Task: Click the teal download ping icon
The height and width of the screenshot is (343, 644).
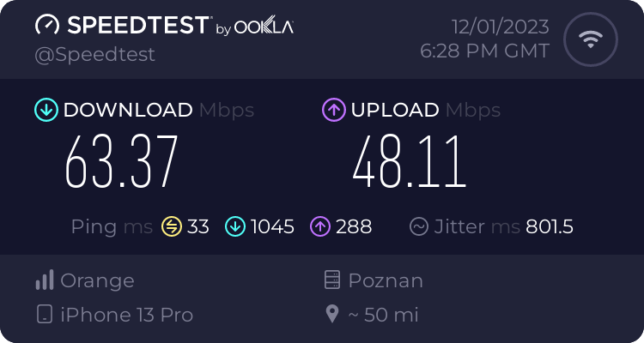Action: click(x=235, y=226)
